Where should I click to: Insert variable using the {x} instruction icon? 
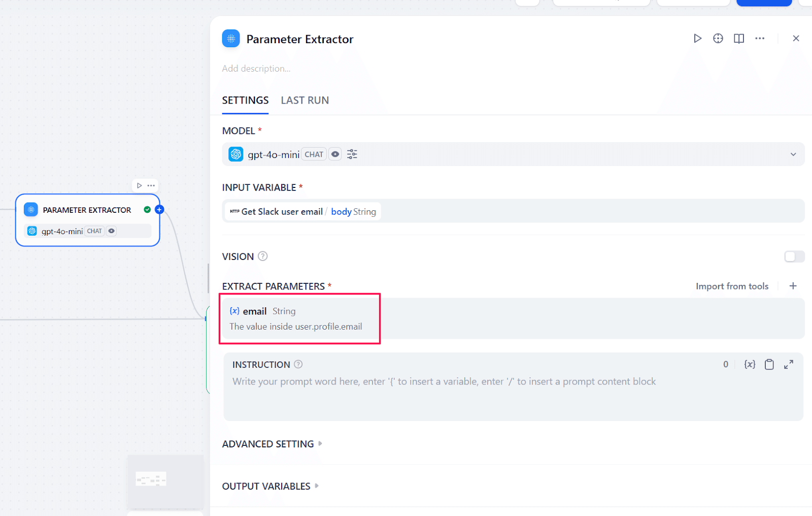click(x=750, y=364)
